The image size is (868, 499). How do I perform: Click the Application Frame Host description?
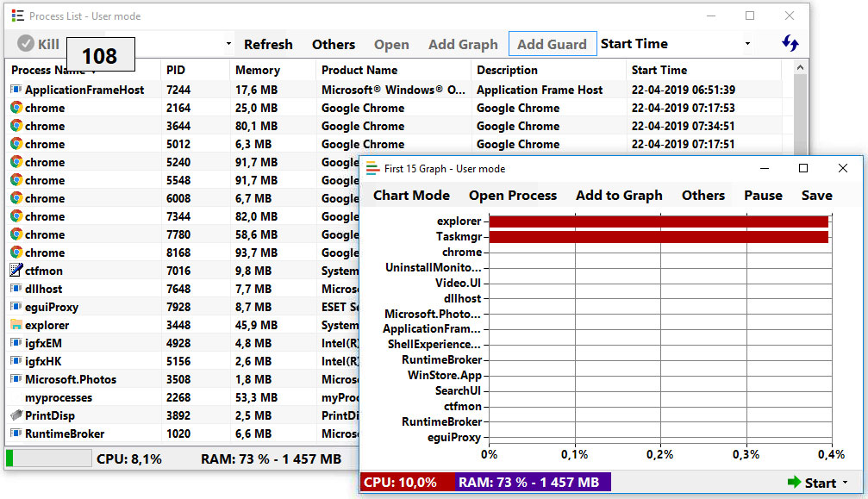pos(540,90)
